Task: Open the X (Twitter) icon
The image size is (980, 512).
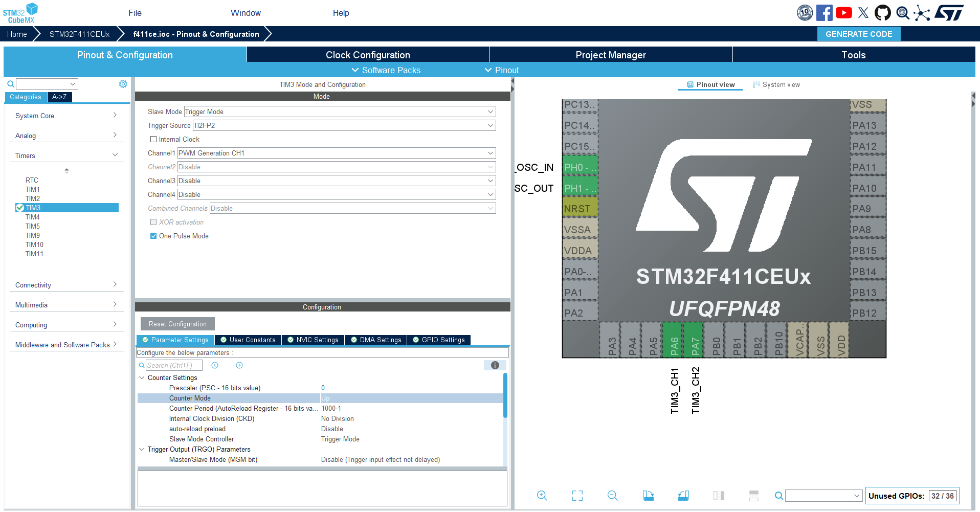Action: [x=863, y=13]
